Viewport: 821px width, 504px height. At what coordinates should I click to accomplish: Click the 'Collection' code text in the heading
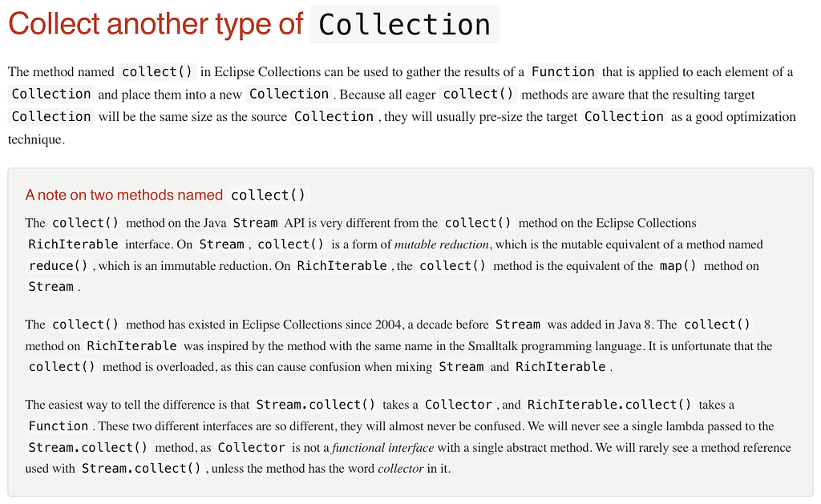tap(404, 25)
